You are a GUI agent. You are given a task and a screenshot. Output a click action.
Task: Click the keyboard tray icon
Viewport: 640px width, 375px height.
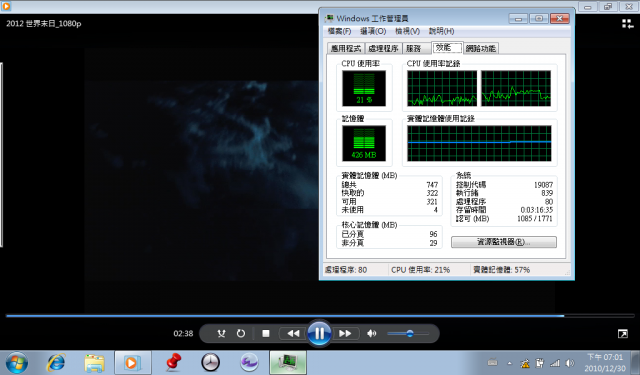point(493,362)
